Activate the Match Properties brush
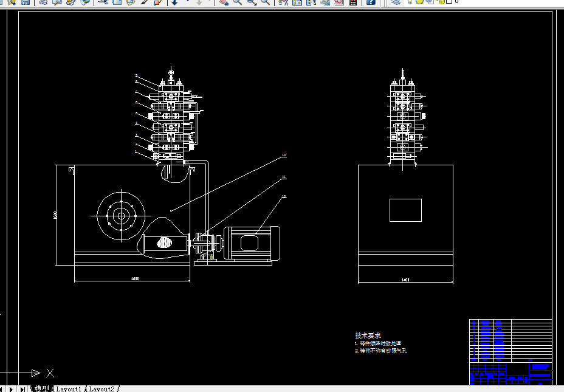Viewport: 564px width, 392px height. 144,2
